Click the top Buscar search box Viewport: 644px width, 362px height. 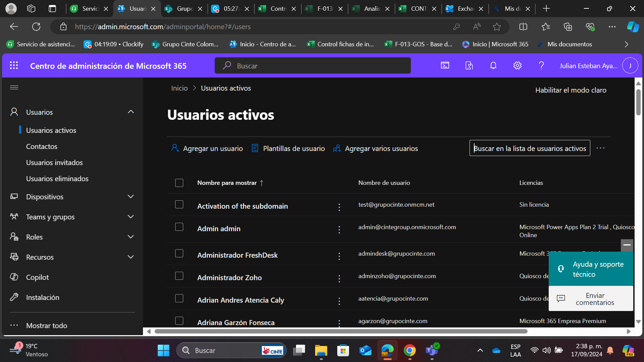click(x=313, y=65)
